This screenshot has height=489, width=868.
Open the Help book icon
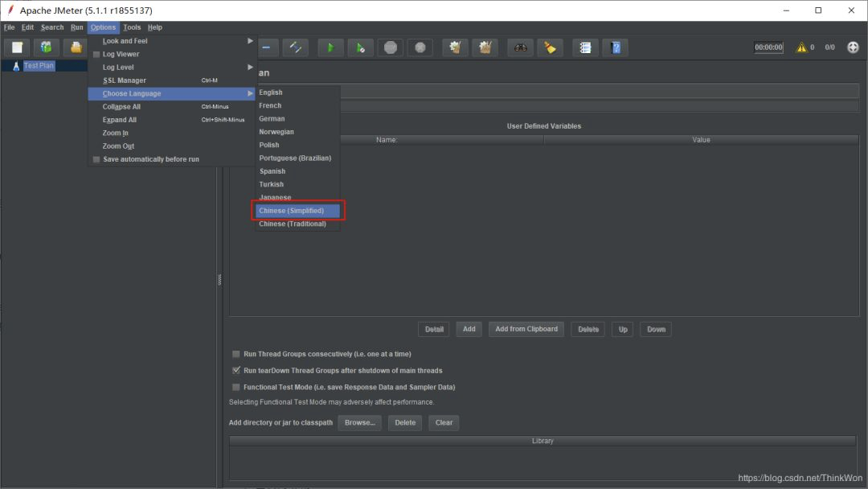tap(616, 47)
